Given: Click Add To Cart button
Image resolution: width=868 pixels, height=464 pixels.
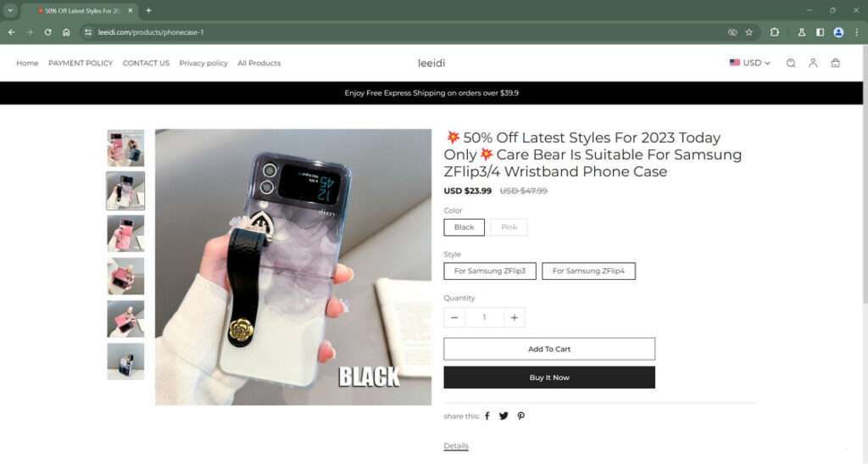Looking at the screenshot, I should 549,349.
